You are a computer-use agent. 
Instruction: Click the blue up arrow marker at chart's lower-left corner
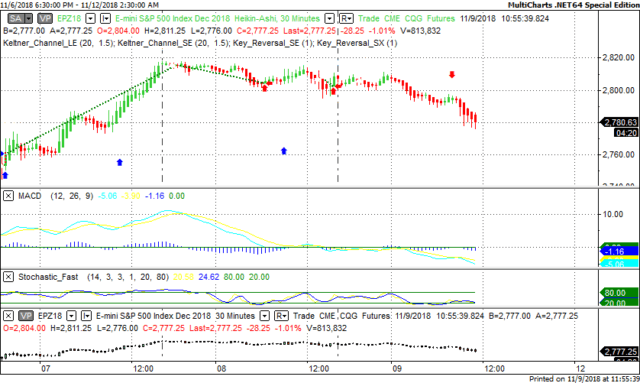coord(5,176)
